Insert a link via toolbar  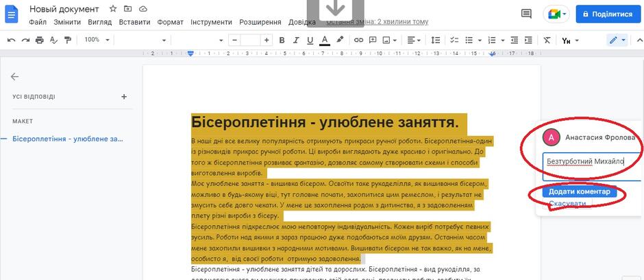358,40
